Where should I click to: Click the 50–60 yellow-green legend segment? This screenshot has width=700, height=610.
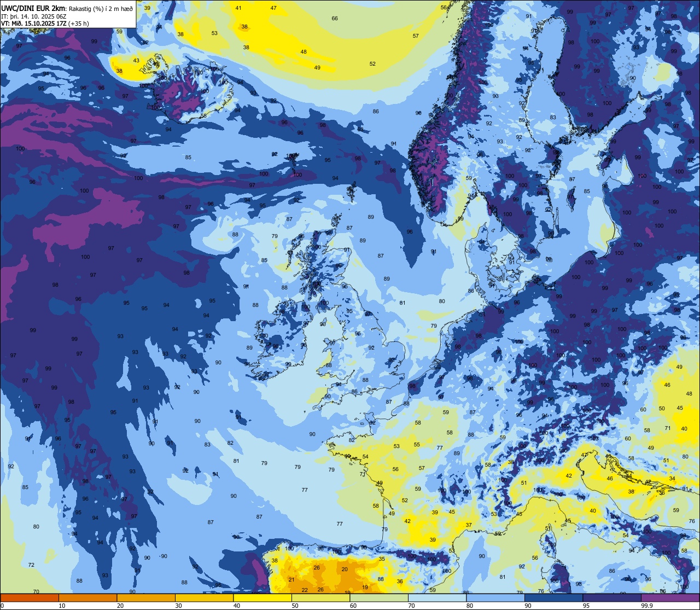[x=320, y=597]
